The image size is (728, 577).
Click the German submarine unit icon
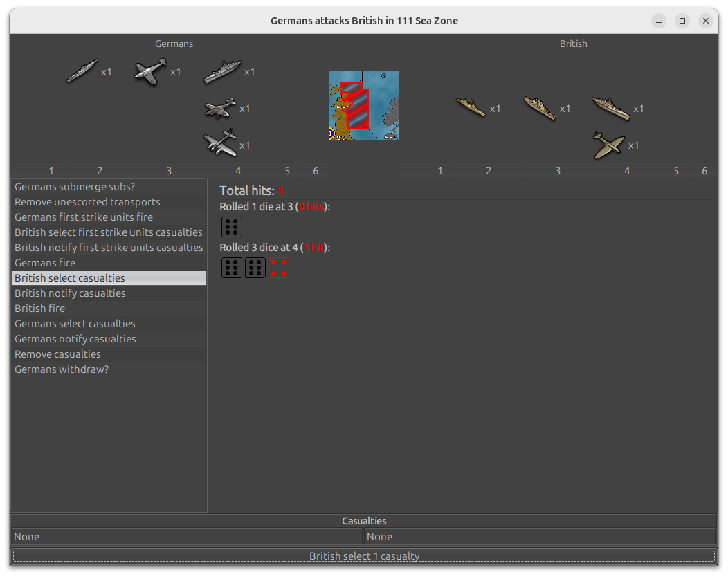pyautogui.click(x=82, y=71)
